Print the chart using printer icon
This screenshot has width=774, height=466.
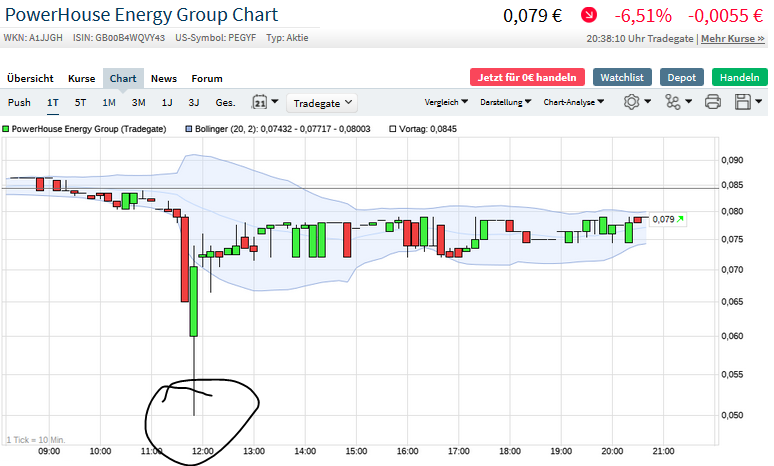point(713,102)
